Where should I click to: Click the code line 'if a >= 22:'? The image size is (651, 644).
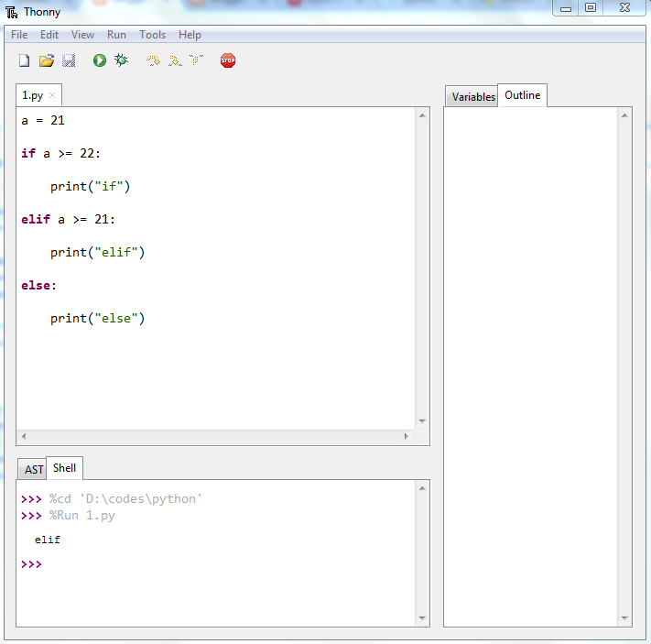coord(61,153)
